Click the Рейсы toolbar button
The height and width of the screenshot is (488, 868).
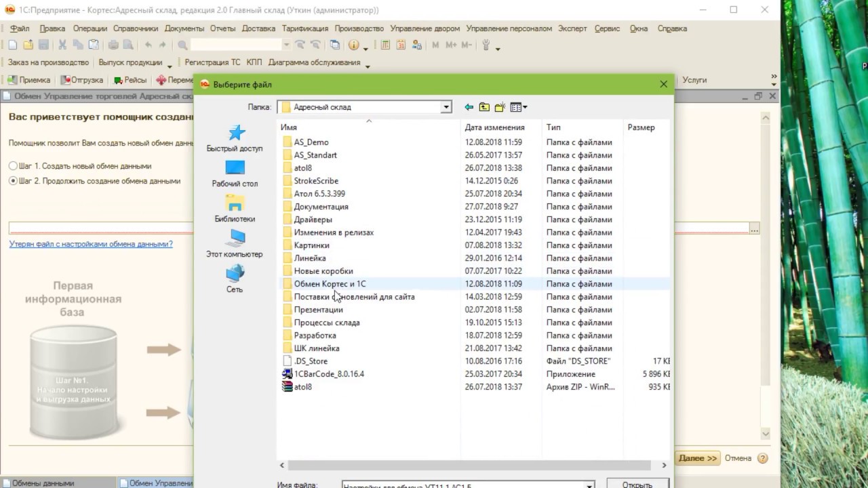click(x=130, y=80)
